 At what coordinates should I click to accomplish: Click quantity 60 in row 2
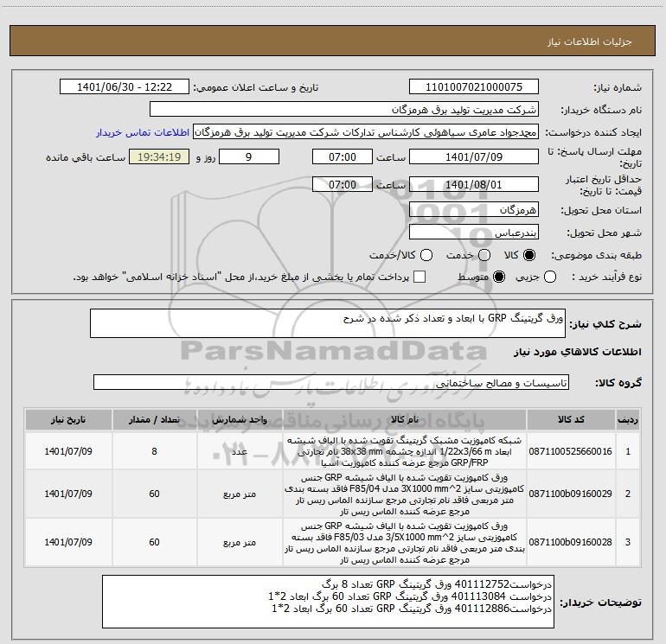pos(154,494)
